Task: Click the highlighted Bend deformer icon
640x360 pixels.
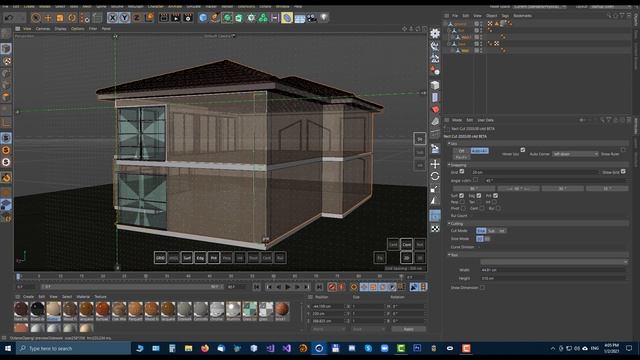Action: [x=287, y=18]
